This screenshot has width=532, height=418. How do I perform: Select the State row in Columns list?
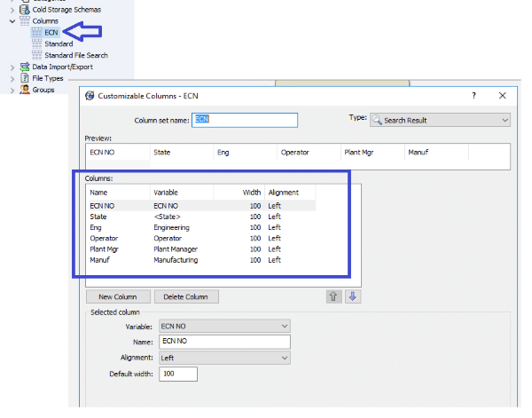(x=202, y=217)
